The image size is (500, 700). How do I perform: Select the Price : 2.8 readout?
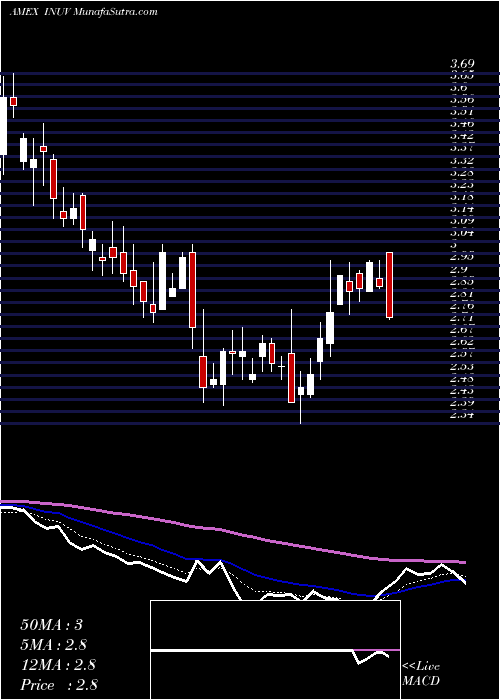pyautogui.click(x=59, y=685)
